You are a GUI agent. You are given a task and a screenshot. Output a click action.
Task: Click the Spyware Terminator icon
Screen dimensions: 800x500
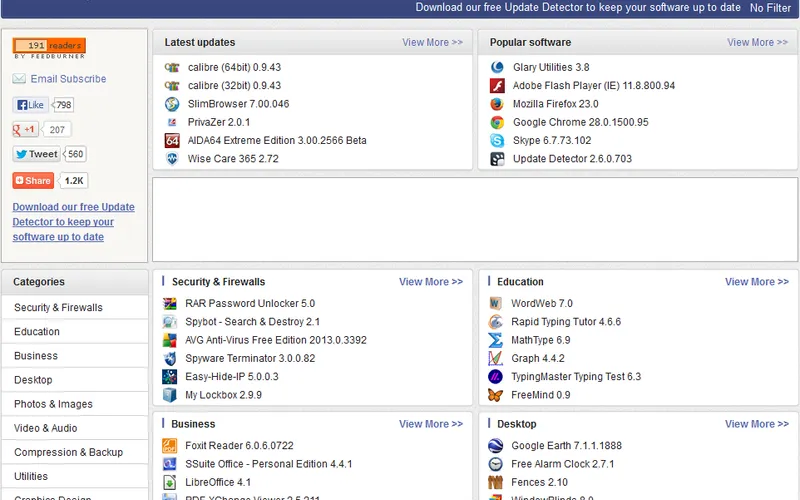pyautogui.click(x=169, y=359)
